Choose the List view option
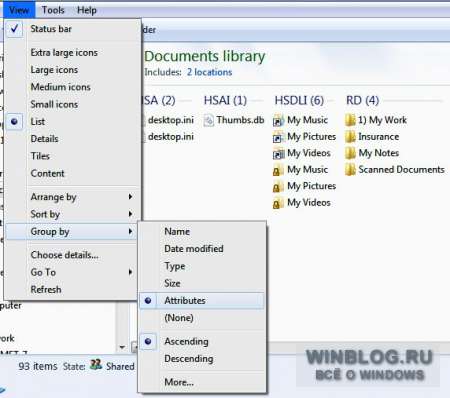This screenshot has width=450, height=398. pyautogui.click(x=72, y=122)
